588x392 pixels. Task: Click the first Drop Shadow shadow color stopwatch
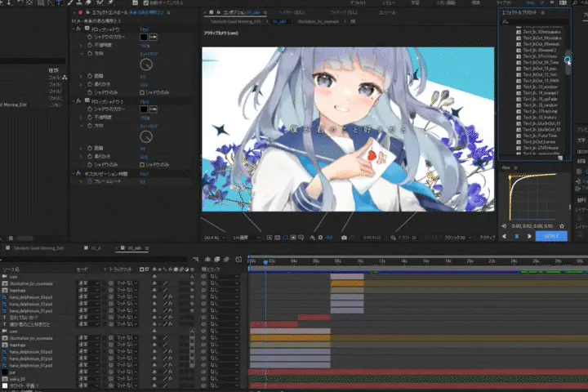(90, 37)
